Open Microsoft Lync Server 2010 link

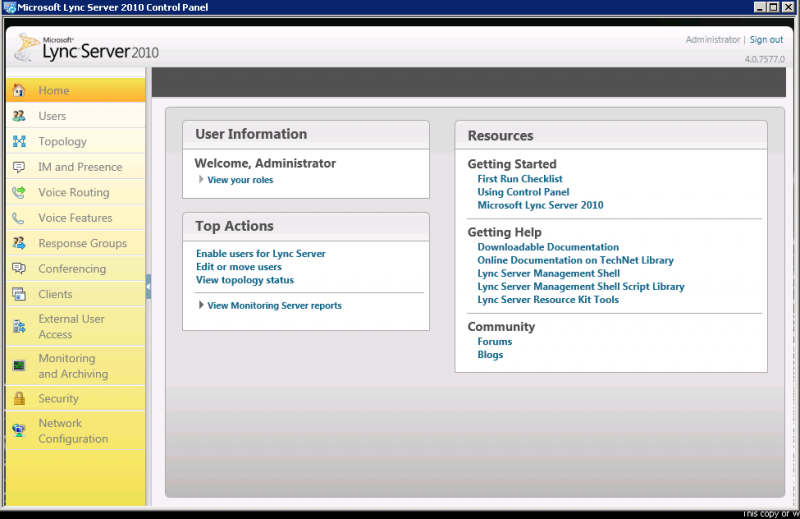pyautogui.click(x=540, y=205)
